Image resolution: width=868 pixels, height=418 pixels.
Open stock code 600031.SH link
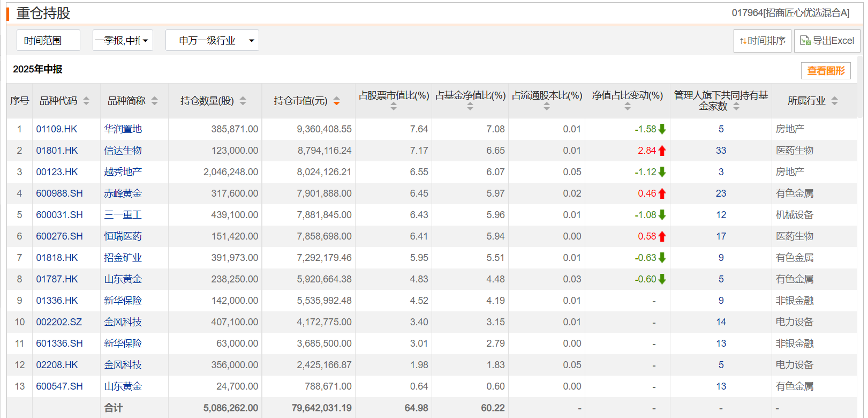(59, 215)
